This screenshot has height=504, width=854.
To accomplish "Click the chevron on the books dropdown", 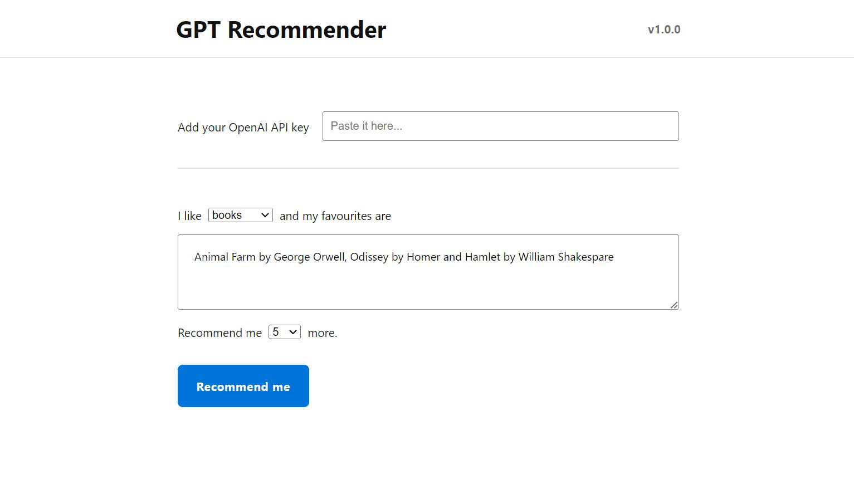I will click(265, 215).
